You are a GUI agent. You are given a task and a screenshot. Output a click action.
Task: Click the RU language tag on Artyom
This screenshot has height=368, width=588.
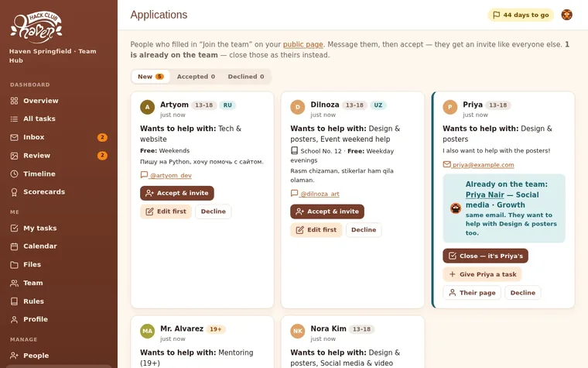tap(227, 105)
